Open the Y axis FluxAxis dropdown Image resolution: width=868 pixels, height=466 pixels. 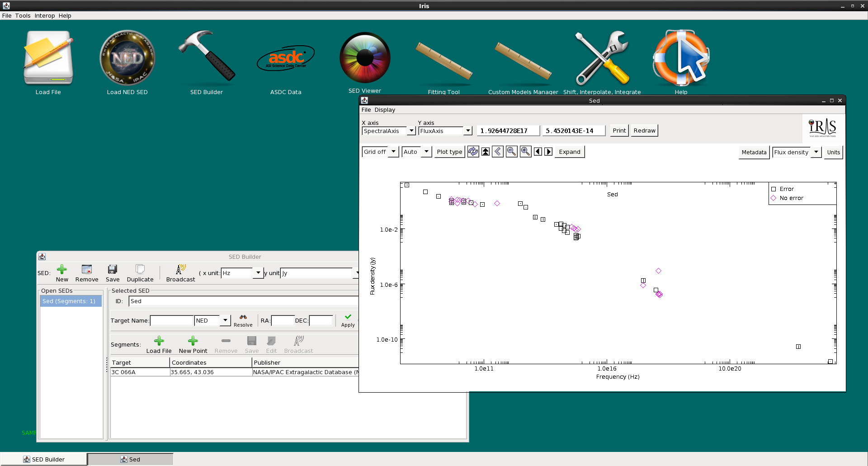[468, 131]
